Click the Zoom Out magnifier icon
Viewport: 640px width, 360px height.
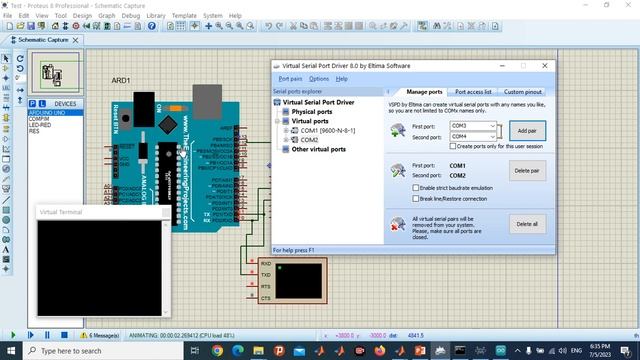click(229, 26)
